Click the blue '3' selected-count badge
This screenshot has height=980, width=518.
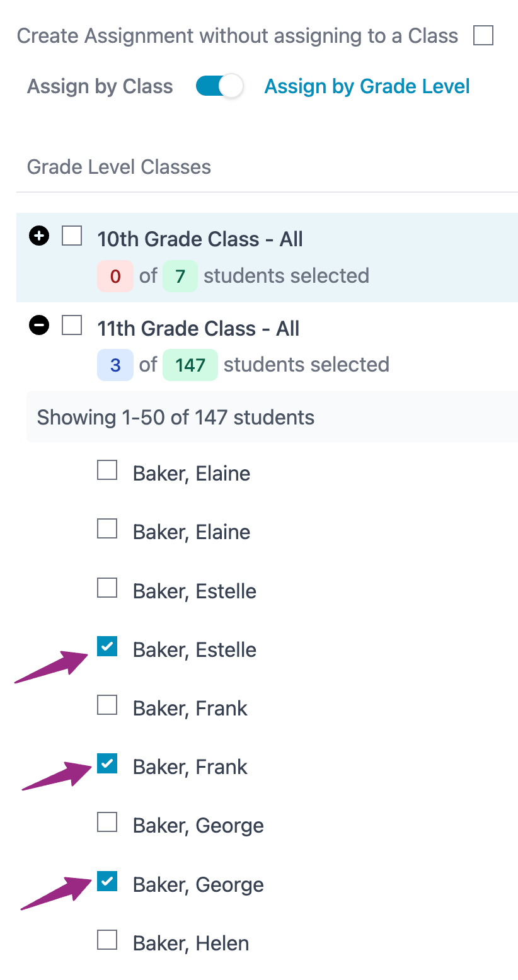click(x=115, y=365)
